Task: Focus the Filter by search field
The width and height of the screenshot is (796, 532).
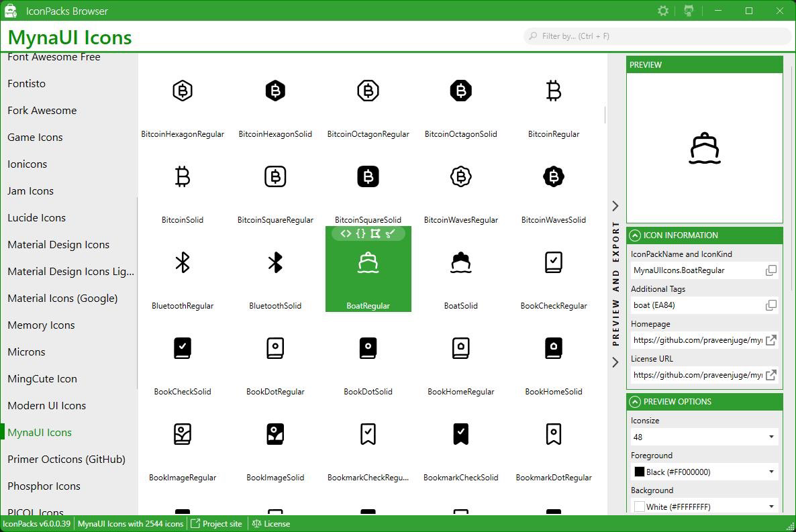Action: (x=658, y=36)
